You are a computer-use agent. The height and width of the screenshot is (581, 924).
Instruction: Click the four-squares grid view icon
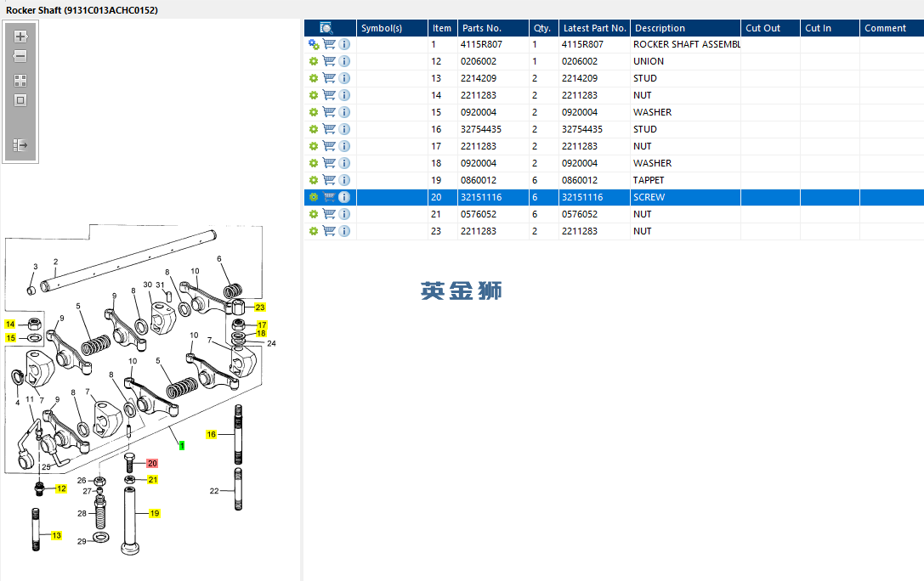(x=20, y=81)
